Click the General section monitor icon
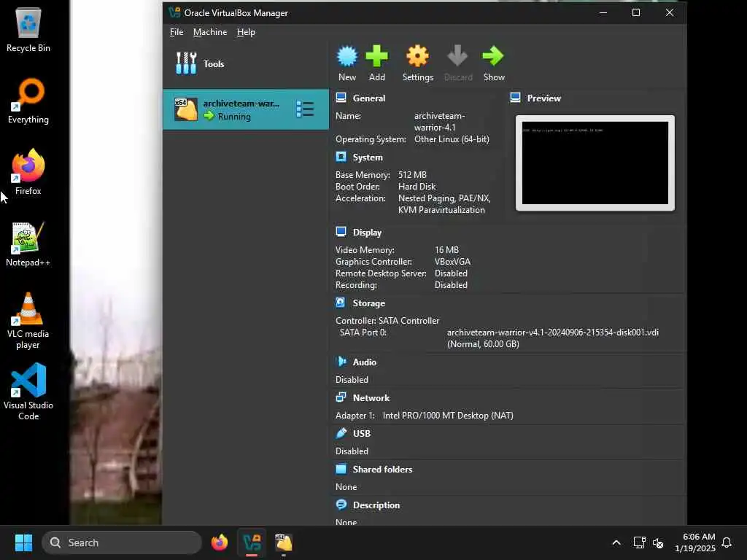747x560 pixels. (341, 98)
